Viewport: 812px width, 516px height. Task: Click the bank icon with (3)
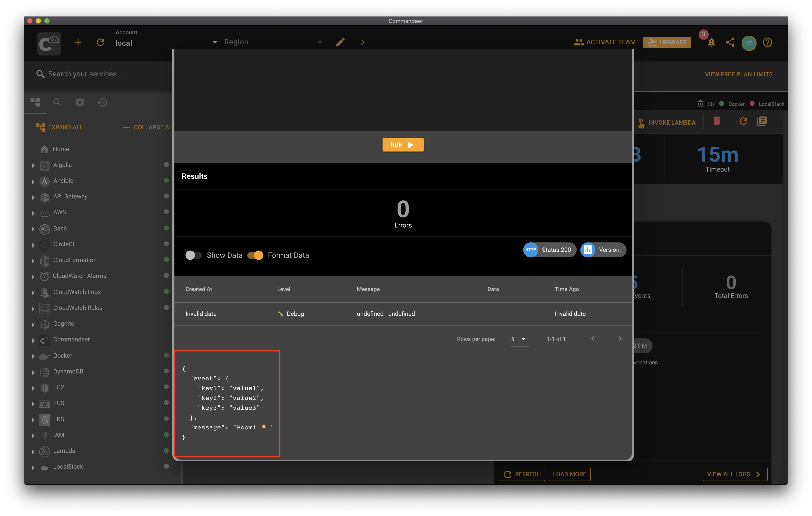point(700,103)
